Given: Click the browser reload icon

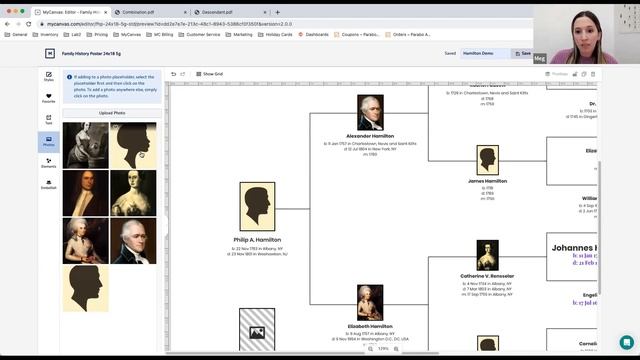Looking at the screenshot, I should point(29,24).
